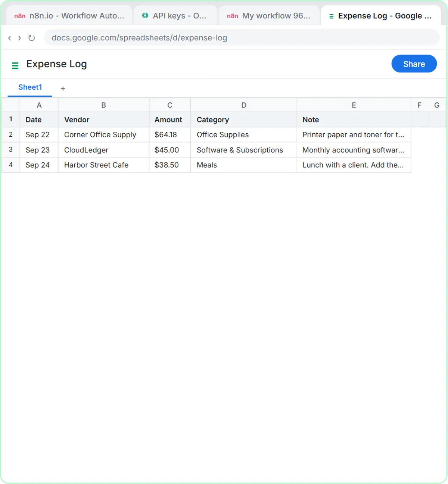Reload the page with refresh icon
Viewport: 448px width, 484px height.
(31, 38)
